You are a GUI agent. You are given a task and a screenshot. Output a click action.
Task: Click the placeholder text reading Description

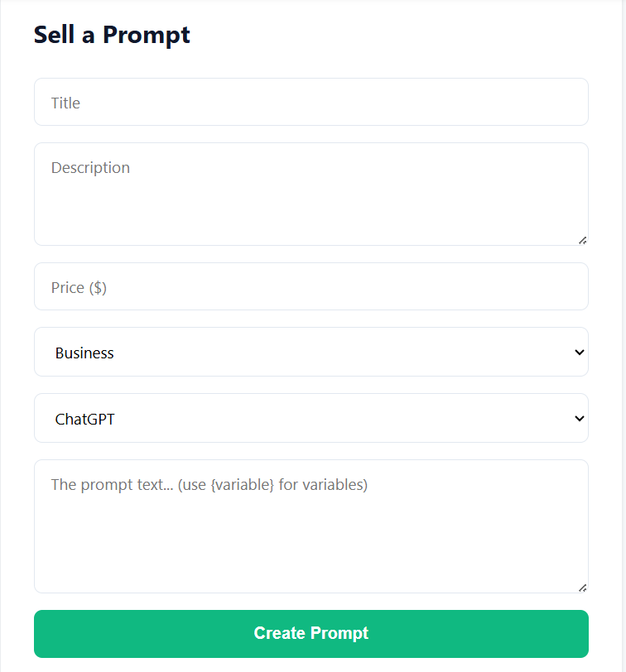(90, 167)
